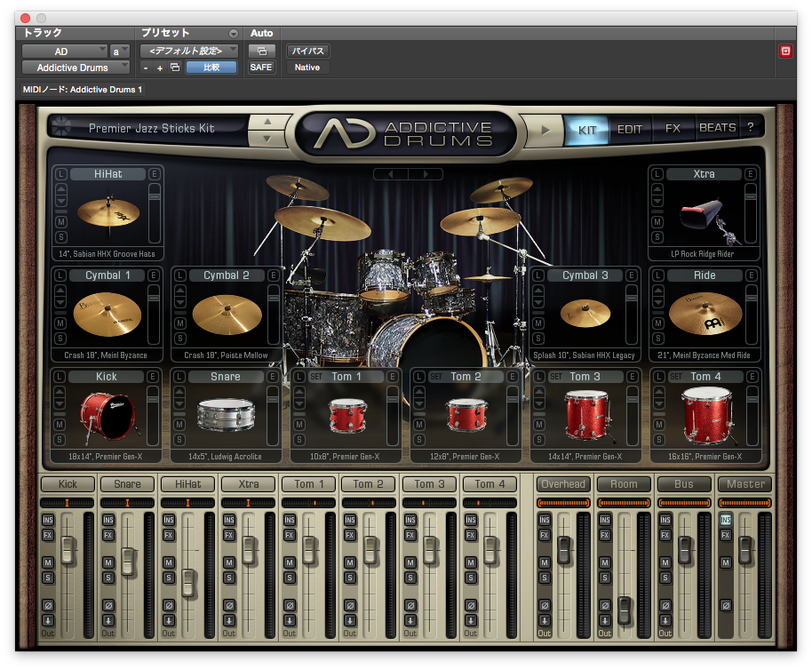The height and width of the screenshot is (670, 812).
Task: Open the edit page for the Xtra slot
Action: point(750,174)
